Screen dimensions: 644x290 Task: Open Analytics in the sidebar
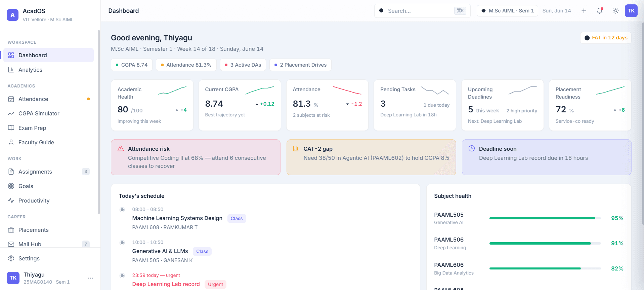[48, 70]
